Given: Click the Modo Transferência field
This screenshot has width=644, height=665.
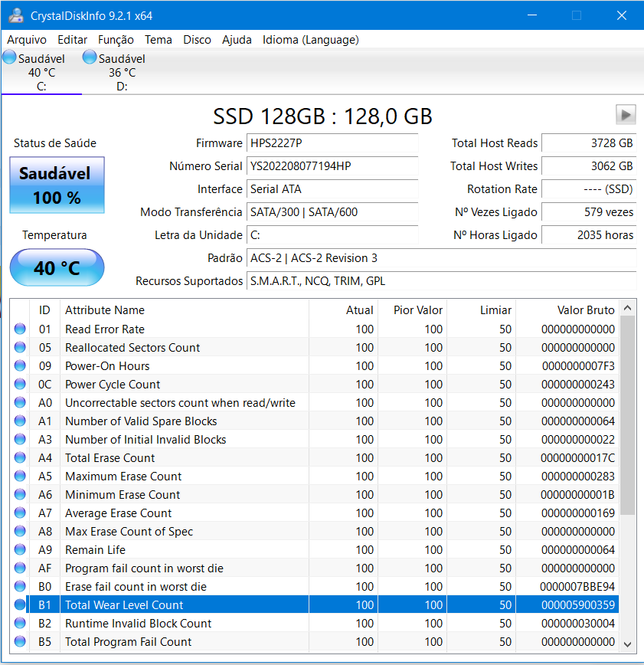Looking at the screenshot, I should point(332,211).
